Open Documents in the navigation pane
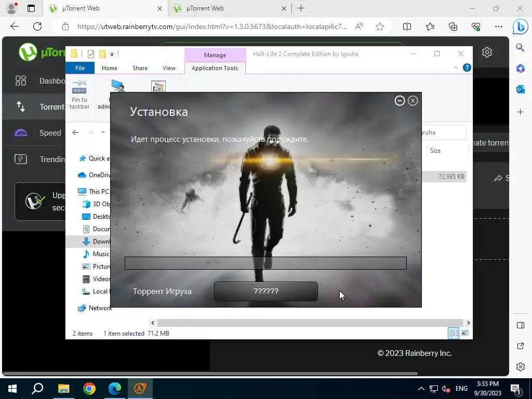The height and width of the screenshot is (399, 532). tap(96, 229)
